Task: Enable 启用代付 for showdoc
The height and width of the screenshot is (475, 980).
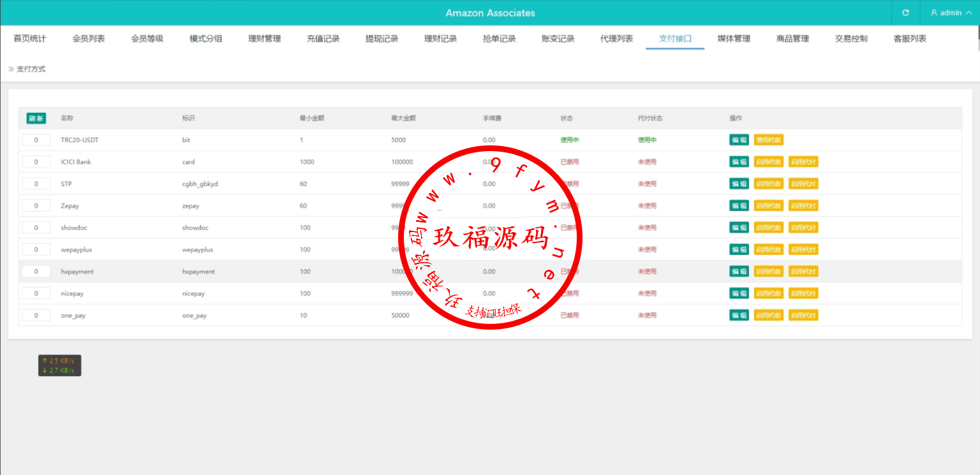Action: point(803,228)
